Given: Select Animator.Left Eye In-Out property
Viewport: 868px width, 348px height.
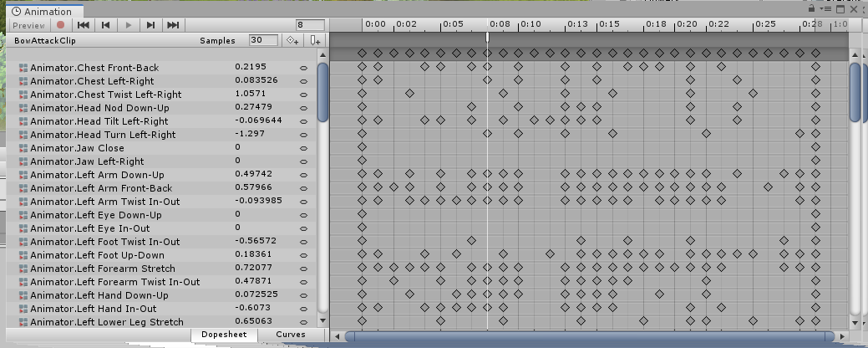Looking at the screenshot, I should (89, 228).
